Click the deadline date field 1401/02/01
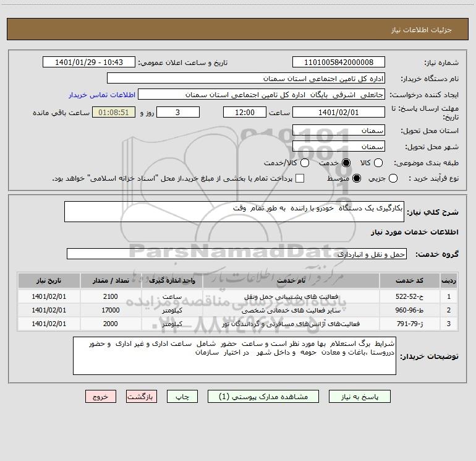This screenshot has height=461, width=476. 339,112
